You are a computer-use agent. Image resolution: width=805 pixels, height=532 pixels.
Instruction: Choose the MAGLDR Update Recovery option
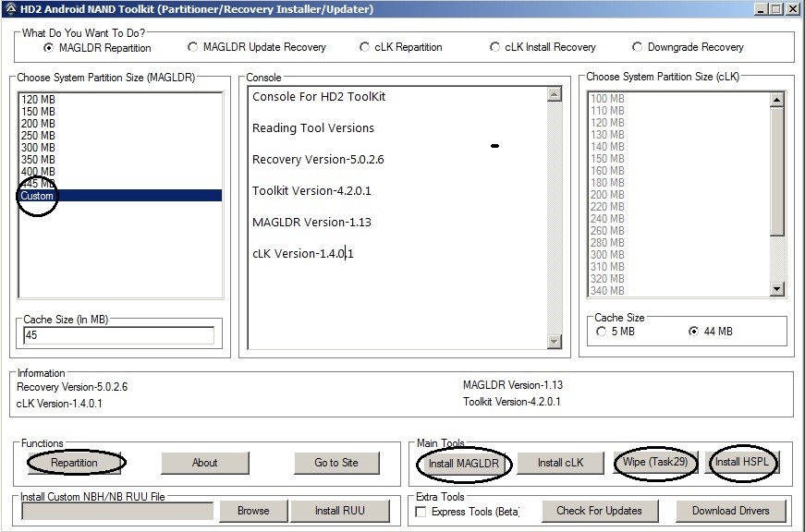(x=193, y=47)
